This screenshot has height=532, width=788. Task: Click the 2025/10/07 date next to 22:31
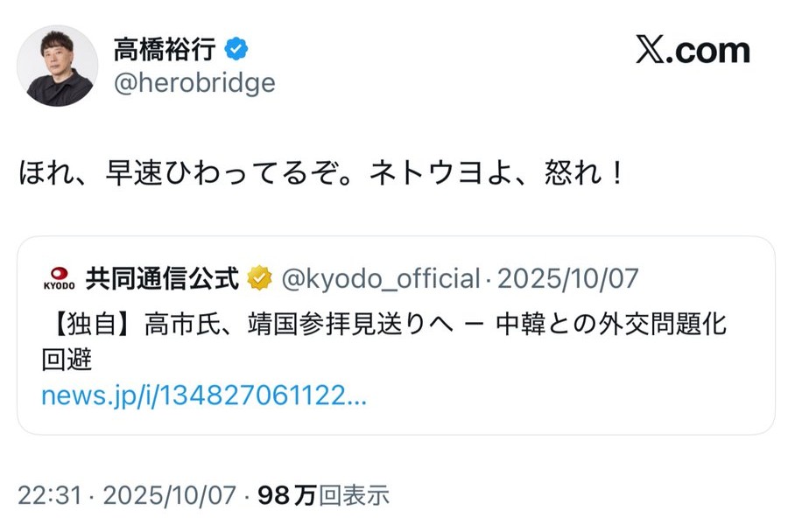pos(170,496)
